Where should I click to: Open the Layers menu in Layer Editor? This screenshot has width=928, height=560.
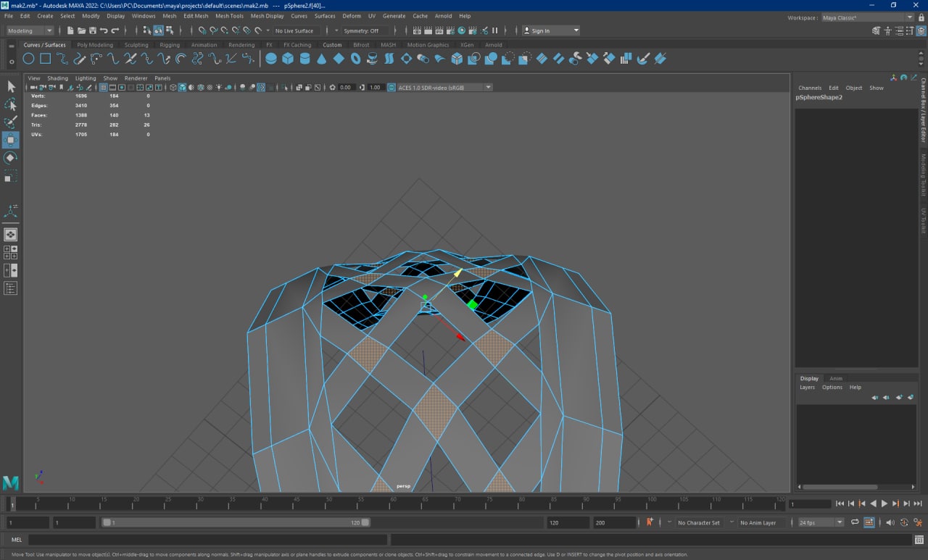point(807,387)
